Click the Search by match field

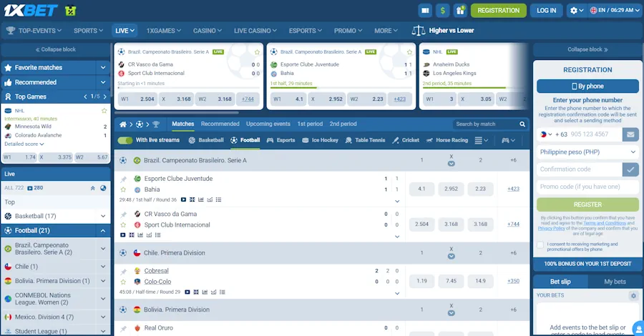pyautogui.click(x=484, y=124)
